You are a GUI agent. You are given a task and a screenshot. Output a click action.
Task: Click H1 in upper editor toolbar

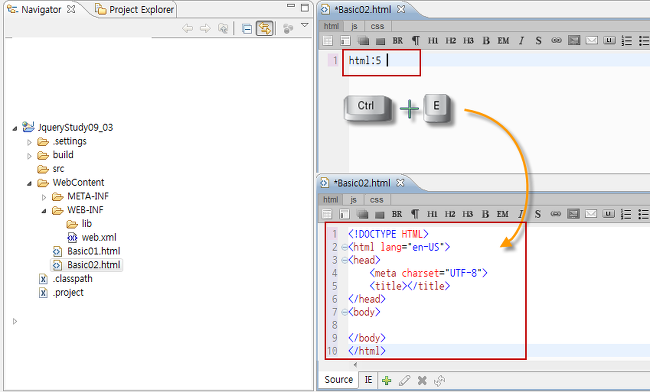pyautogui.click(x=433, y=41)
